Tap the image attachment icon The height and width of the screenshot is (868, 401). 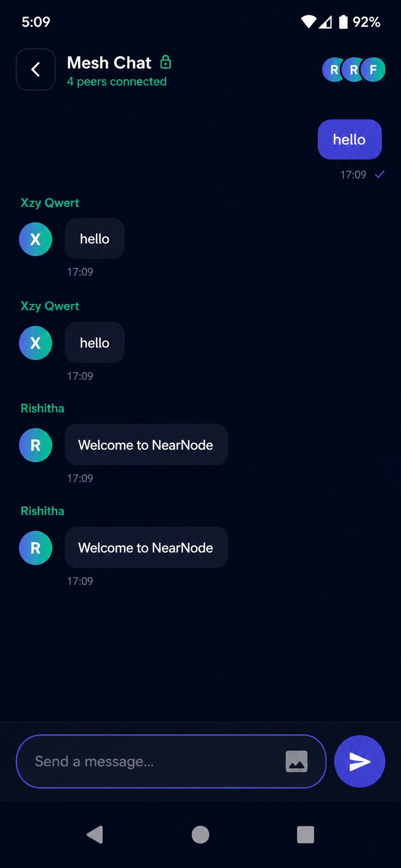[297, 761]
